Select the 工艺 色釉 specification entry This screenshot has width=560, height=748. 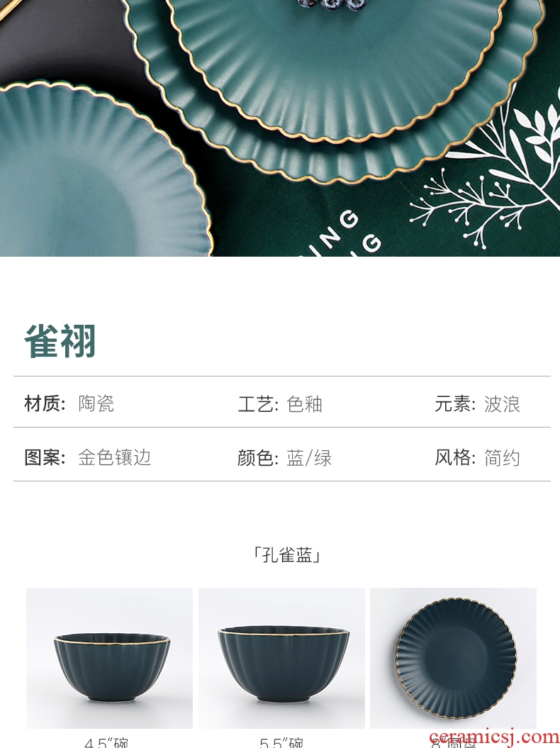[x=280, y=404]
